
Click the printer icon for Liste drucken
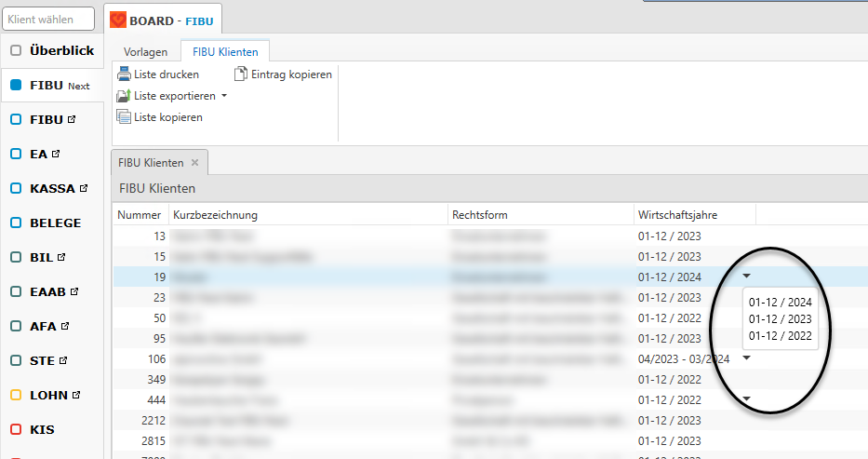pos(124,74)
